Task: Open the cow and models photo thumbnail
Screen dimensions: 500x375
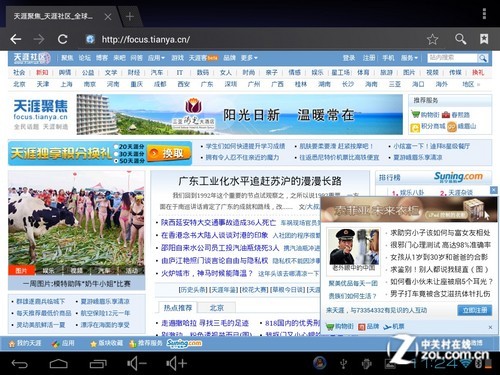Action: coord(77,218)
